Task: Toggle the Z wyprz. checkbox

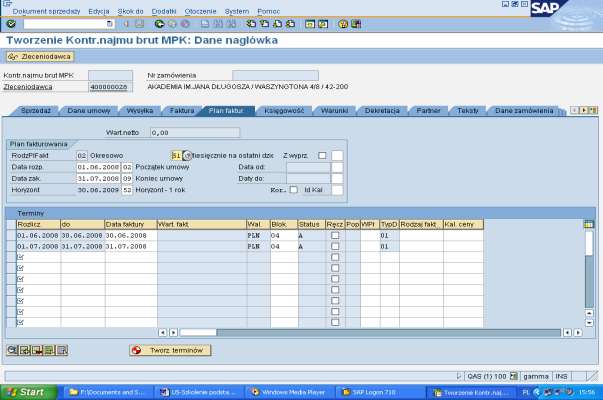Action: (322, 155)
